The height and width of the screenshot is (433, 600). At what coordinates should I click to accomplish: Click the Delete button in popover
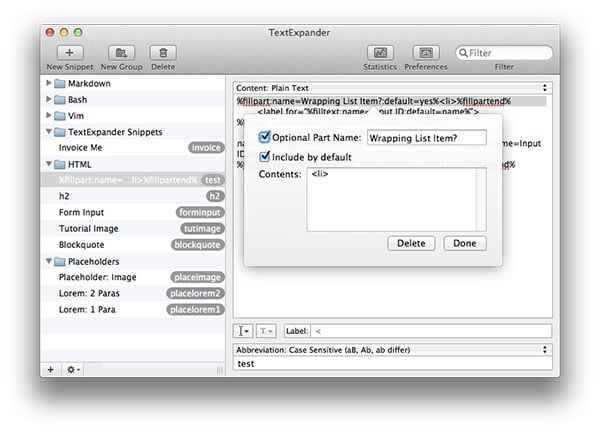pyautogui.click(x=411, y=243)
